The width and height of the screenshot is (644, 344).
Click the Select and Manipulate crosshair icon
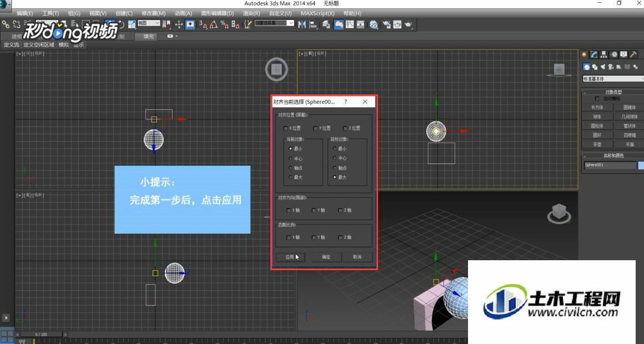(x=179, y=24)
